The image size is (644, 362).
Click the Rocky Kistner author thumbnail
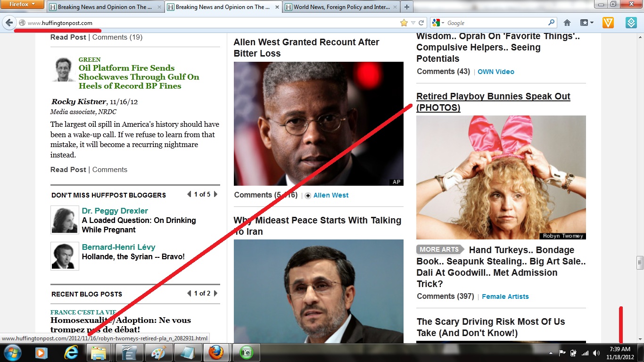pyautogui.click(x=63, y=70)
